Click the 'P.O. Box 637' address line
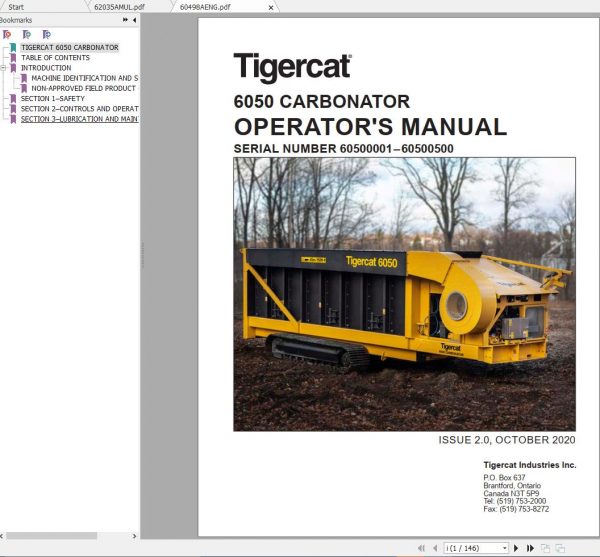Viewport: 600px width, 557px height. (504, 477)
